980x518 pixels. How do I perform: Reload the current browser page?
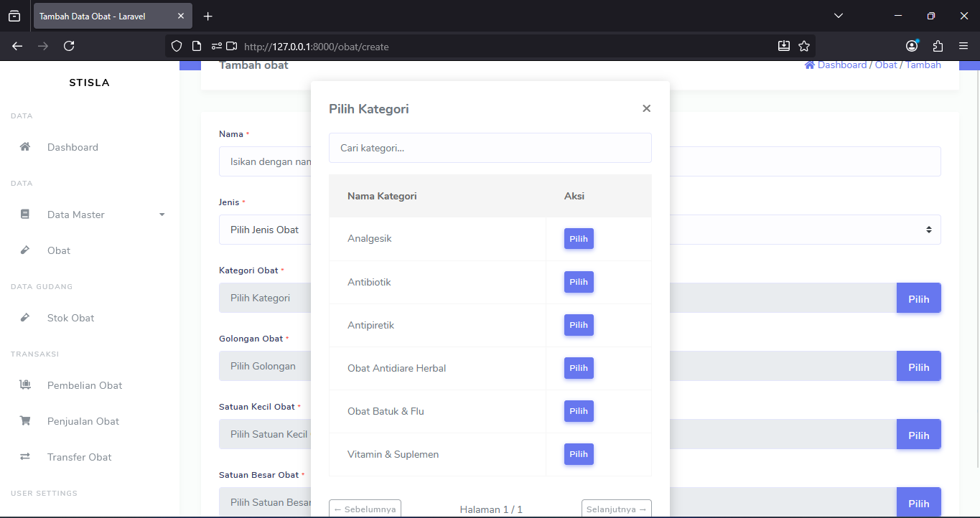click(x=69, y=46)
